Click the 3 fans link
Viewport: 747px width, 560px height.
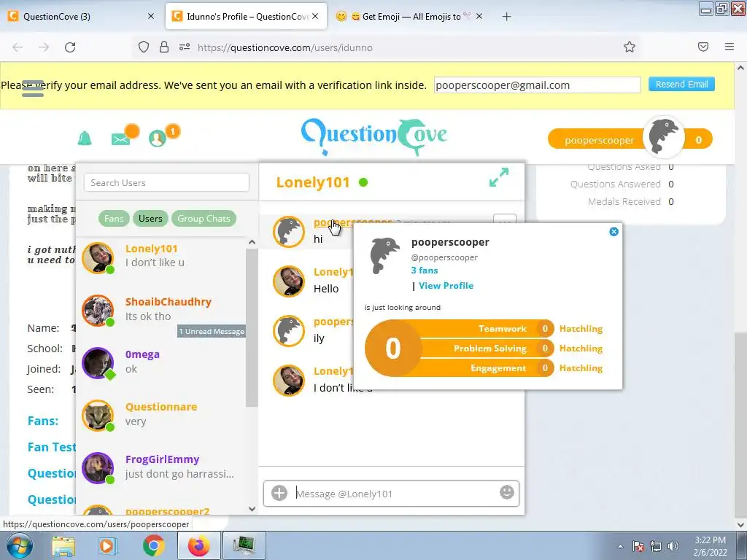click(425, 271)
